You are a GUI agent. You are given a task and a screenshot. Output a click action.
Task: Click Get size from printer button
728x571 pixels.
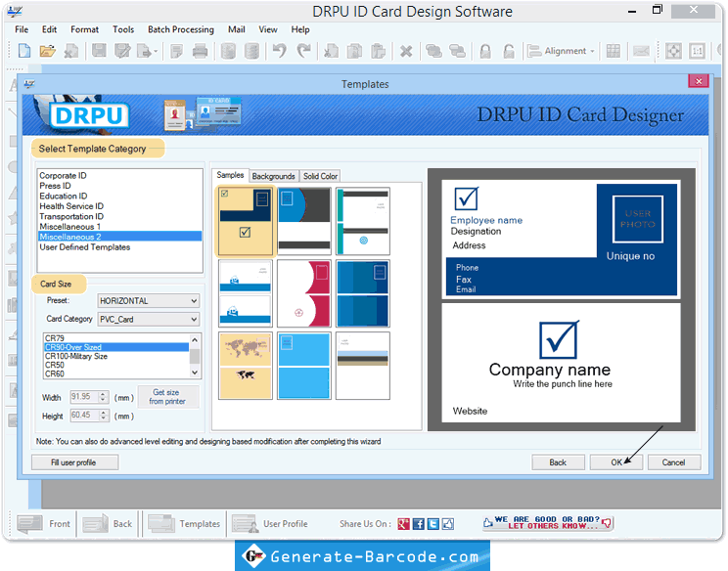pos(168,397)
